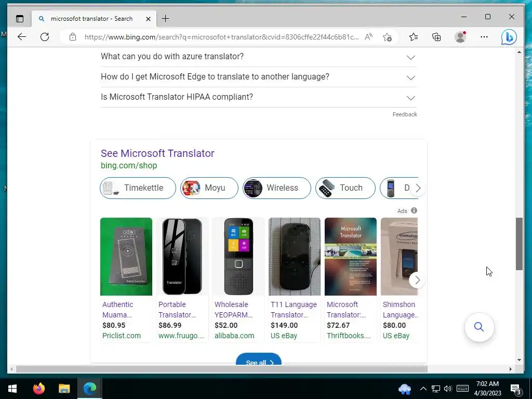Open the Authentic Muama title link
Image resolution: width=532 pixels, height=399 pixels.
coord(118,310)
